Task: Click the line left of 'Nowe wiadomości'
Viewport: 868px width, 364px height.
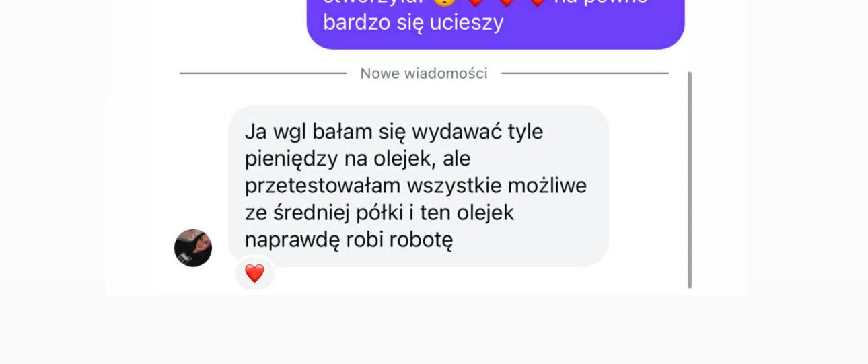Action: (x=263, y=73)
